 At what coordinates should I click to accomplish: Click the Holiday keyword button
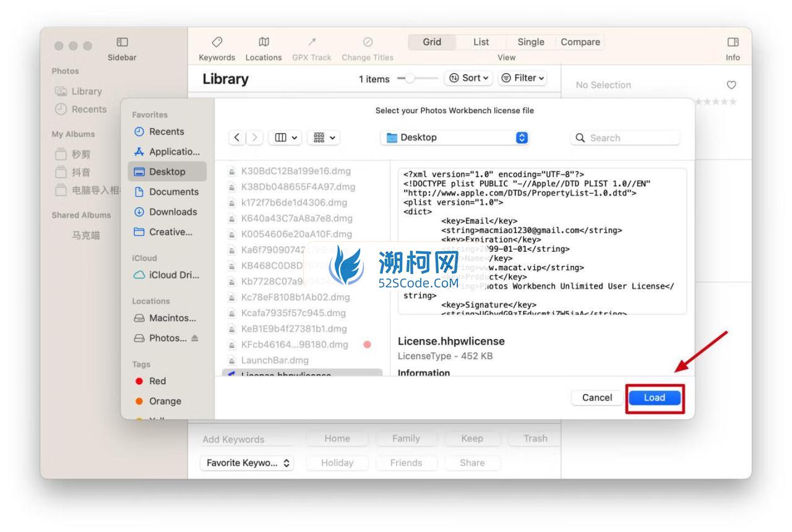click(x=338, y=463)
